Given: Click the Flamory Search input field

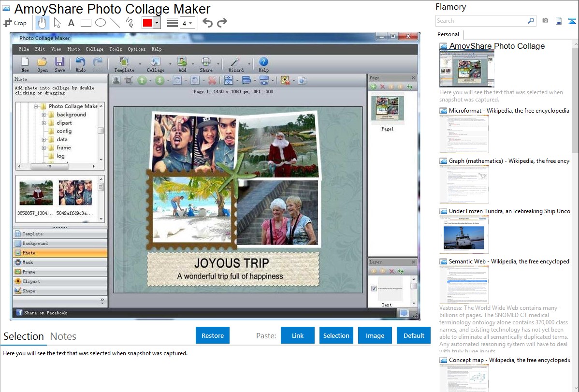Looking at the screenshot, I should (481, 21).
